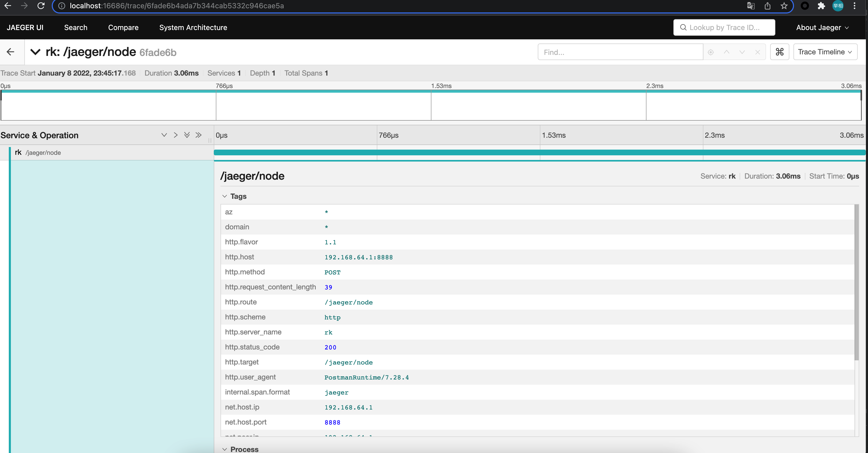Screen dimensions: 868x453
Task: Click the browser back arrow
Action: pos(8,6)
